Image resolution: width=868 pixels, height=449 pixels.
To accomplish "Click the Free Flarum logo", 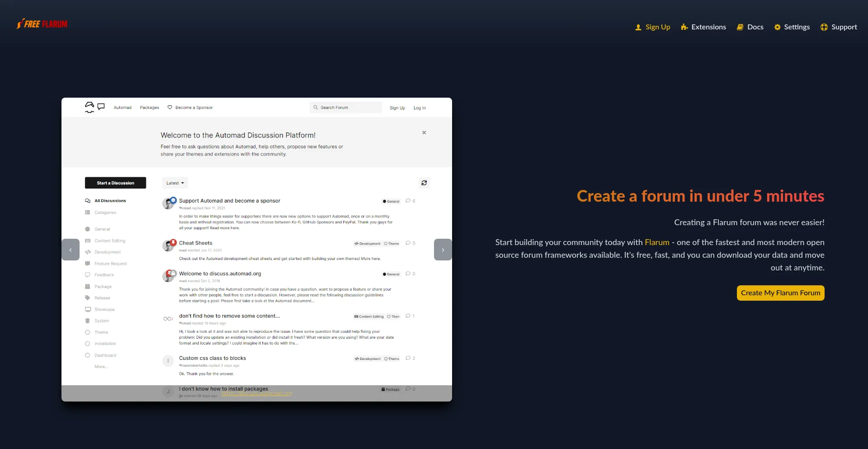I will (x=42, y=24).
